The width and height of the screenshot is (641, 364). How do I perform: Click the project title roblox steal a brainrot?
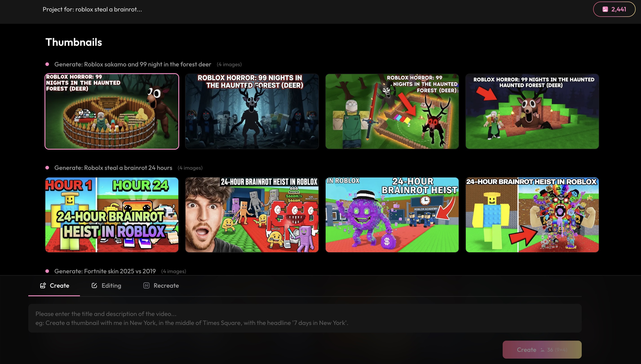(x=92, y=9)
